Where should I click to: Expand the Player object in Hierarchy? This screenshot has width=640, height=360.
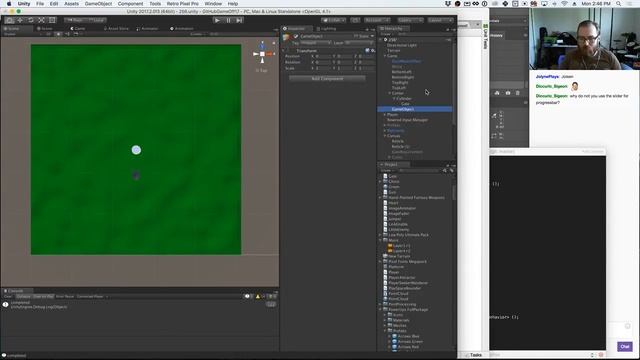(x=384, y=115)
